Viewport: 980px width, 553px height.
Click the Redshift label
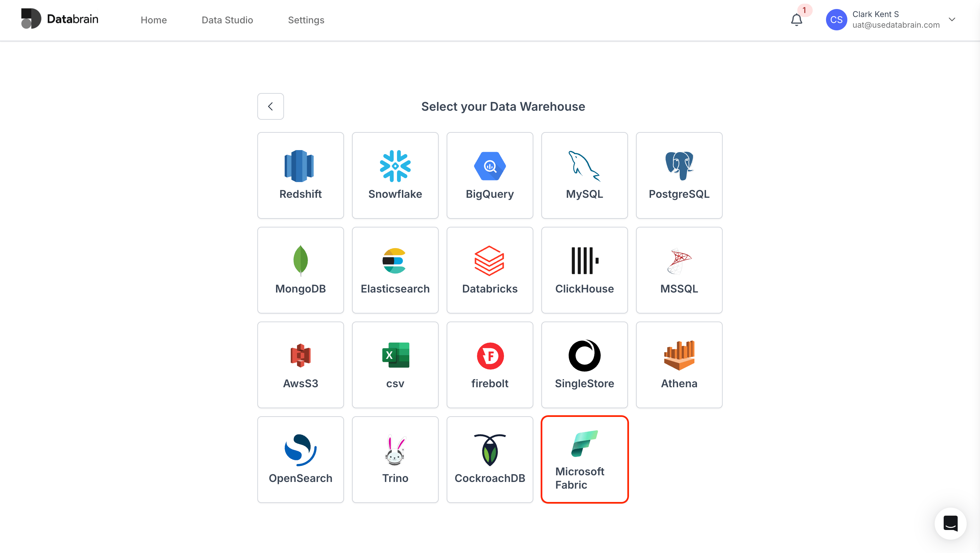coord(301,194)
